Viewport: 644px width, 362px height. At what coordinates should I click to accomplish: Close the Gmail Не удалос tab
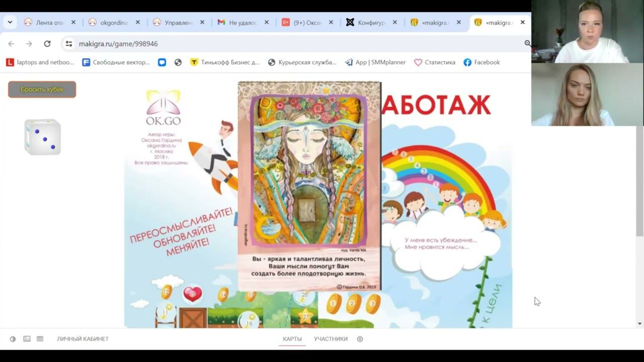[267, 23]
